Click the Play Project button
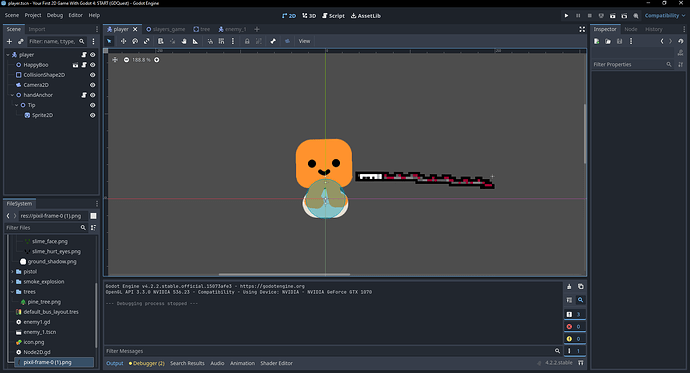The width and height of the screenshot is (690, 373). pyautogui.click(x=566, y=15)
